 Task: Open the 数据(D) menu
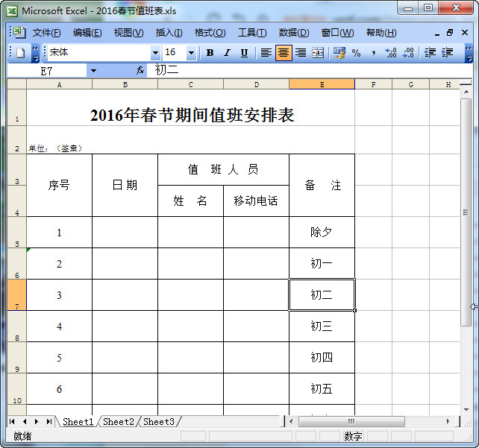click(x=294, y=32)
